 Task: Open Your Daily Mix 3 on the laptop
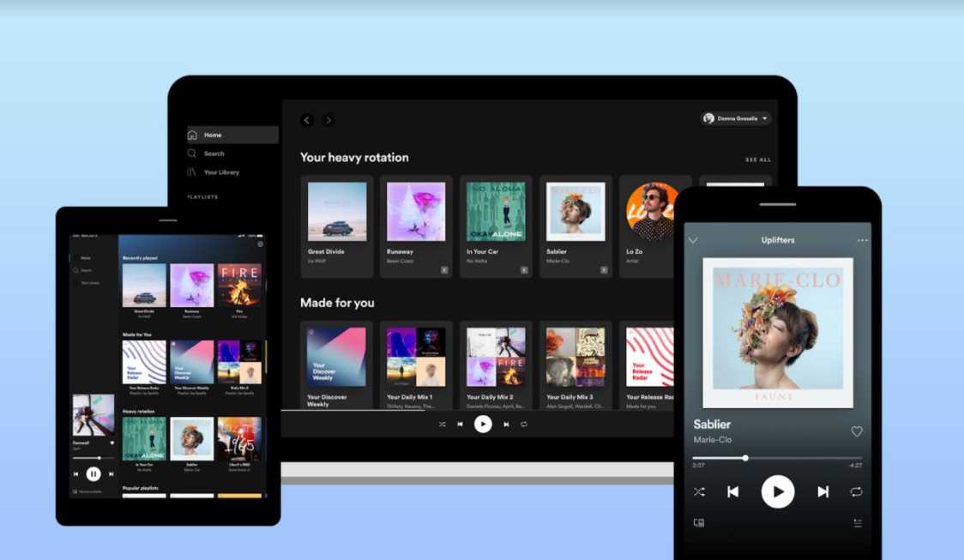click(576, 365)
